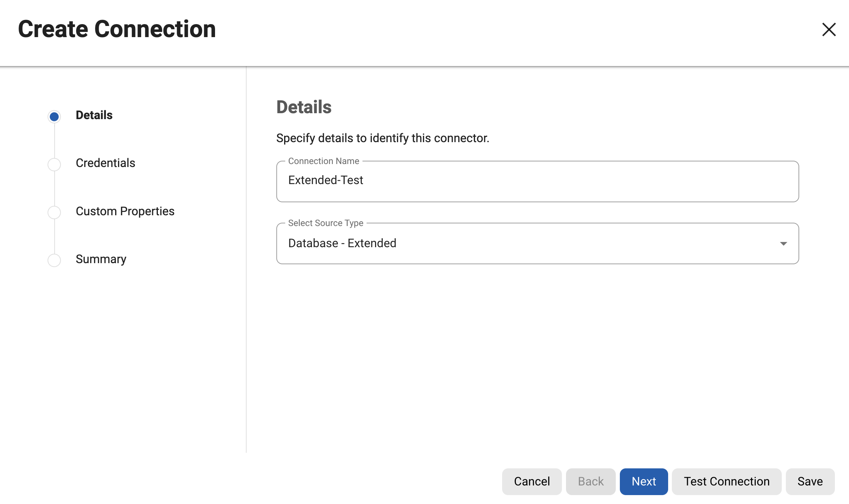Select the filled Details step indicator
Viewport: 849px width, 504px height.
point(54,116)
